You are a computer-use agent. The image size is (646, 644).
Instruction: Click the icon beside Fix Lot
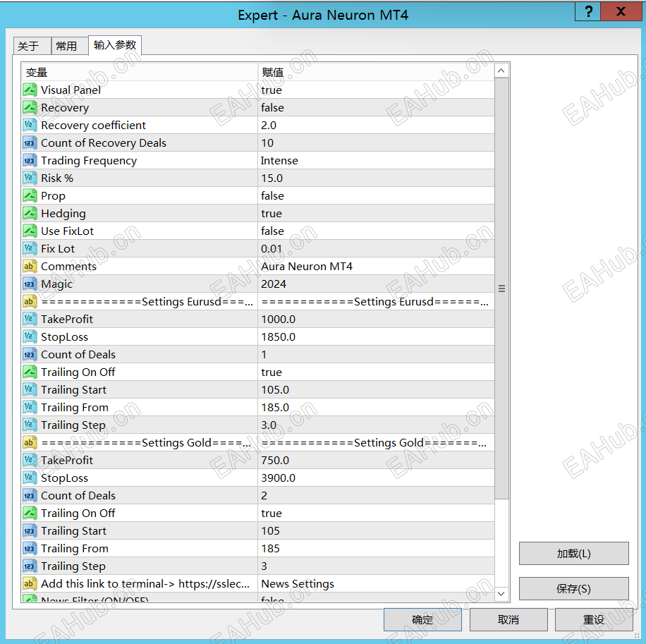[30, 249]
